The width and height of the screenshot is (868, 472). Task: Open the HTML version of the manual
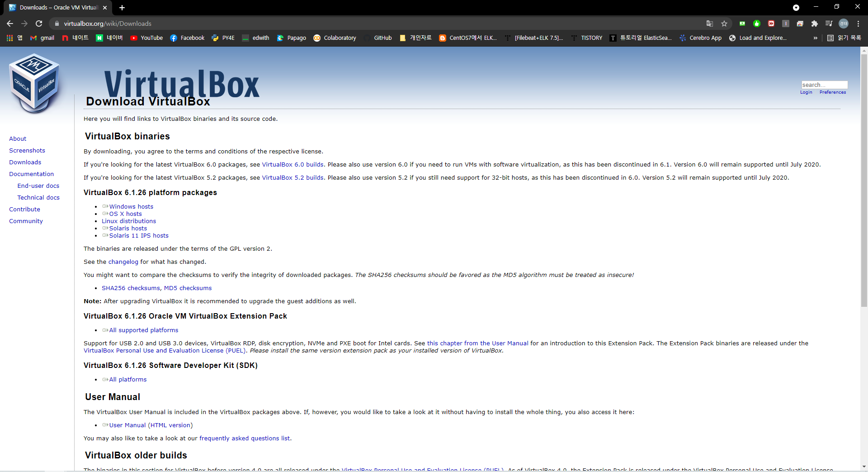[x=170, y=425]
